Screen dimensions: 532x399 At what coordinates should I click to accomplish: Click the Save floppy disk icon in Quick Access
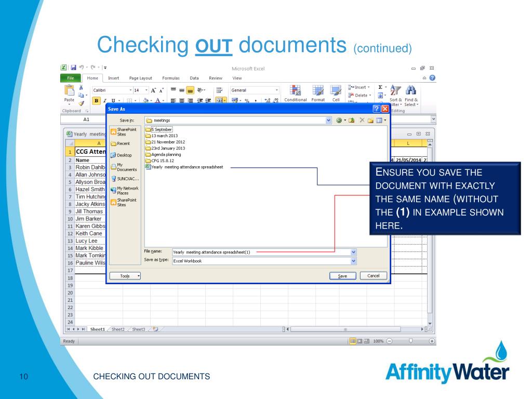73,68
